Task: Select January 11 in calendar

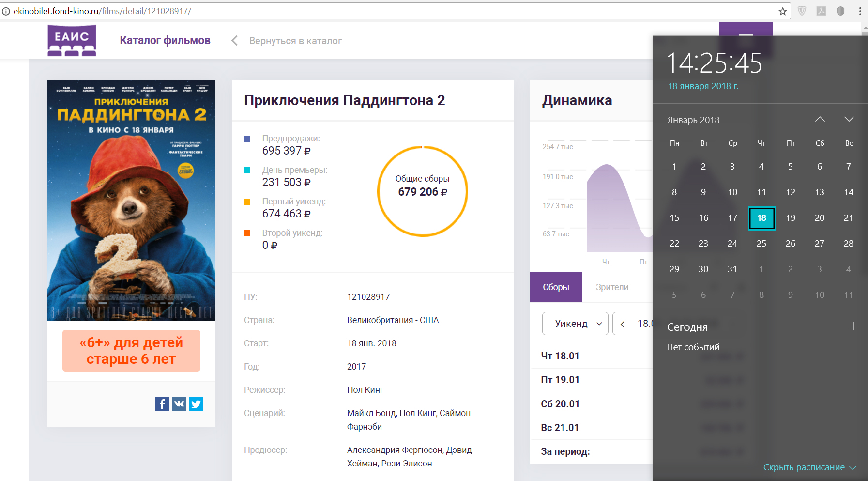Action: click(x=761, y=192)
